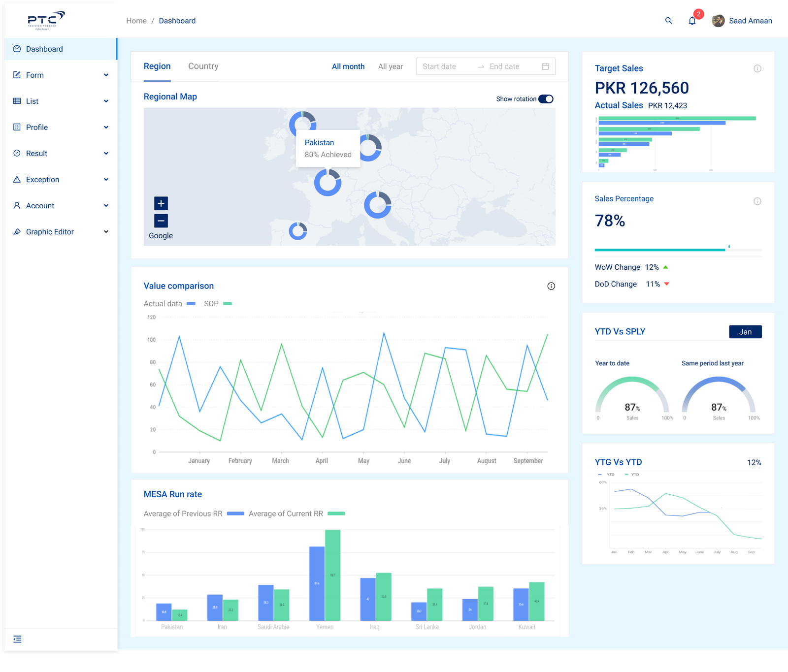788x672 pixels.
Task: Click the List table icon in sidebar
Action: click(17, 101)
